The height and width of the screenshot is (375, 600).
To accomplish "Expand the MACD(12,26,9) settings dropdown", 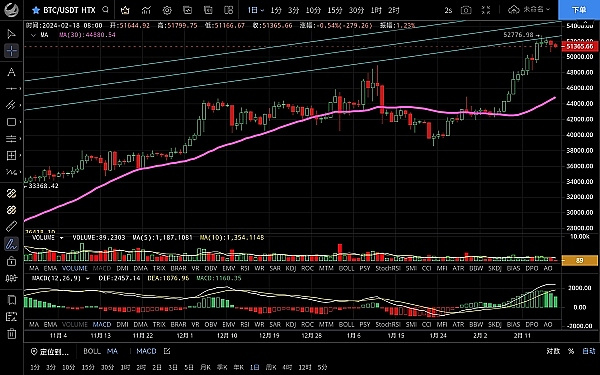I will pyautogui.click(x=88, y=278).
